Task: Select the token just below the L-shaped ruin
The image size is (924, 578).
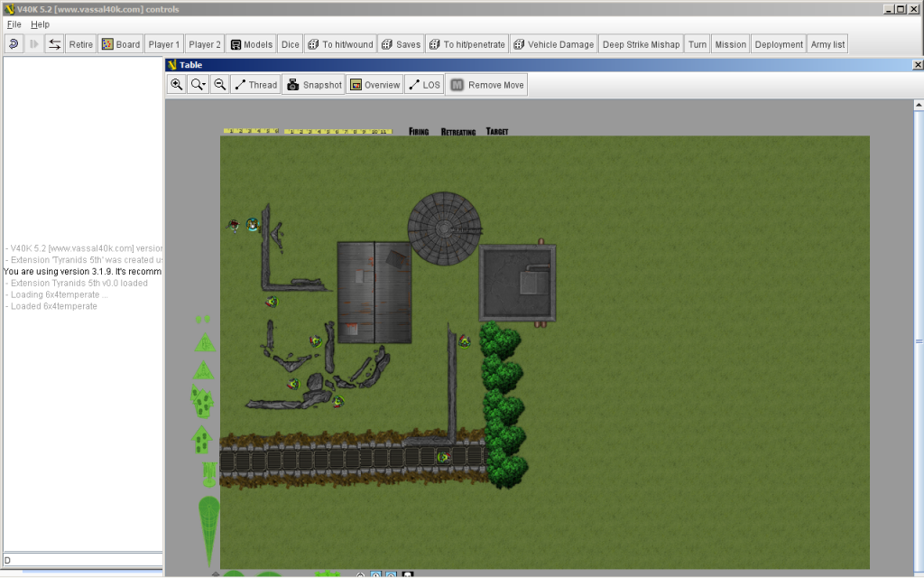Action: pos(271,302)
